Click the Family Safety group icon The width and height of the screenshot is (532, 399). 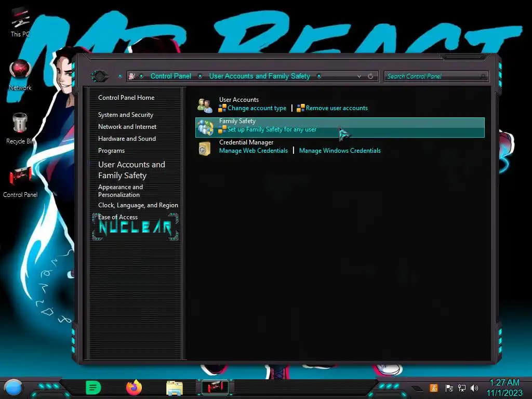coord(205,127)
